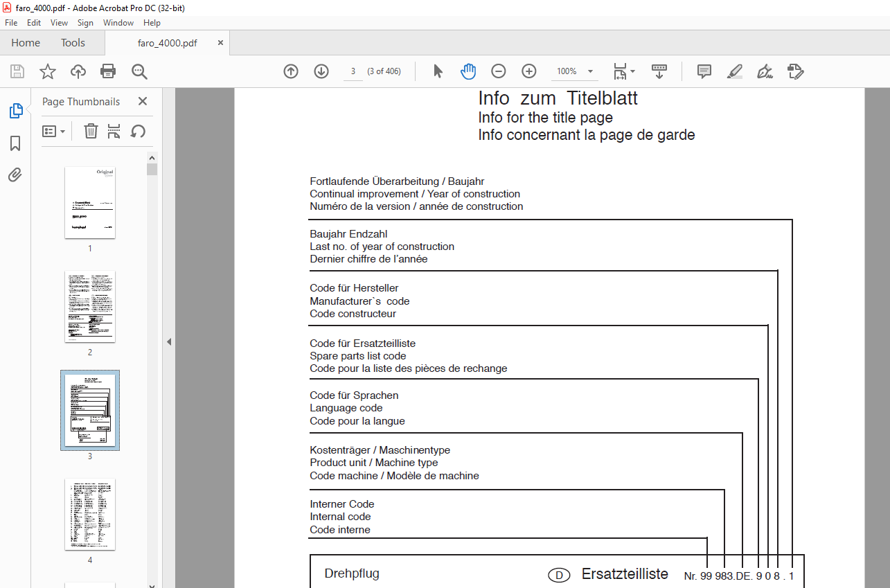This screenshot has width=890, height=588.
Task: Select page 3 thumbnail
Action: [x=90, y=410]
